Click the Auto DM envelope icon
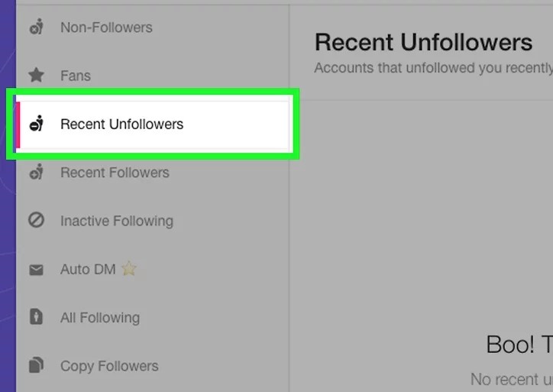Viewport: 553px width, 392px height. [36, 270]
